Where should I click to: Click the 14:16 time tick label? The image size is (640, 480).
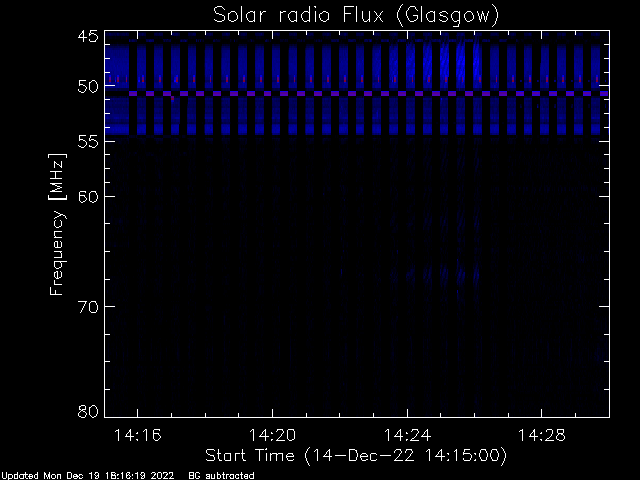[x=138, y=435]
